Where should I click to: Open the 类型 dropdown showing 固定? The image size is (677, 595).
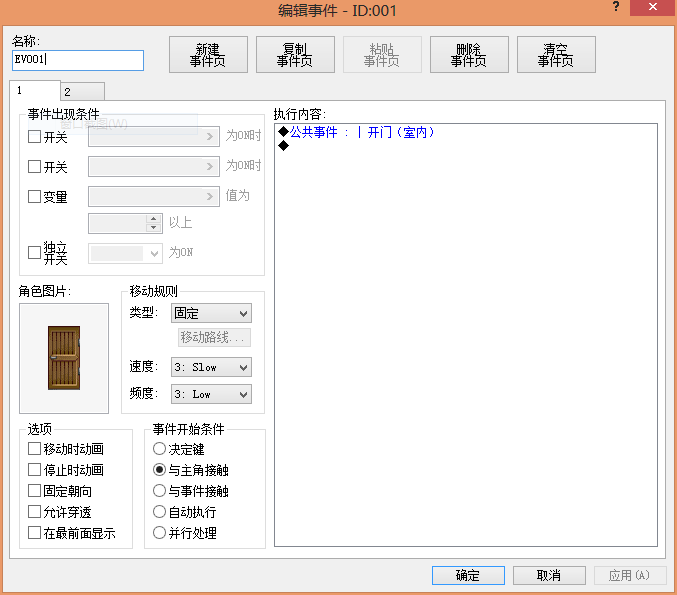coord(212,313)
